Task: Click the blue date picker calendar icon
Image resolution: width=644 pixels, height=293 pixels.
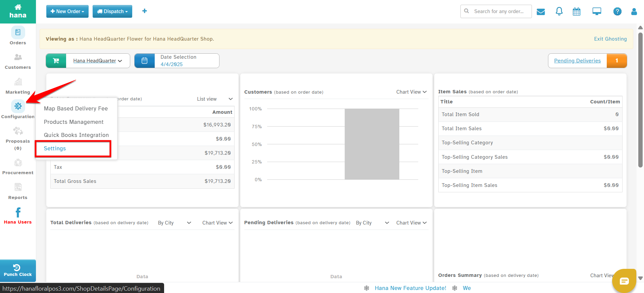Action: [145, 61]
